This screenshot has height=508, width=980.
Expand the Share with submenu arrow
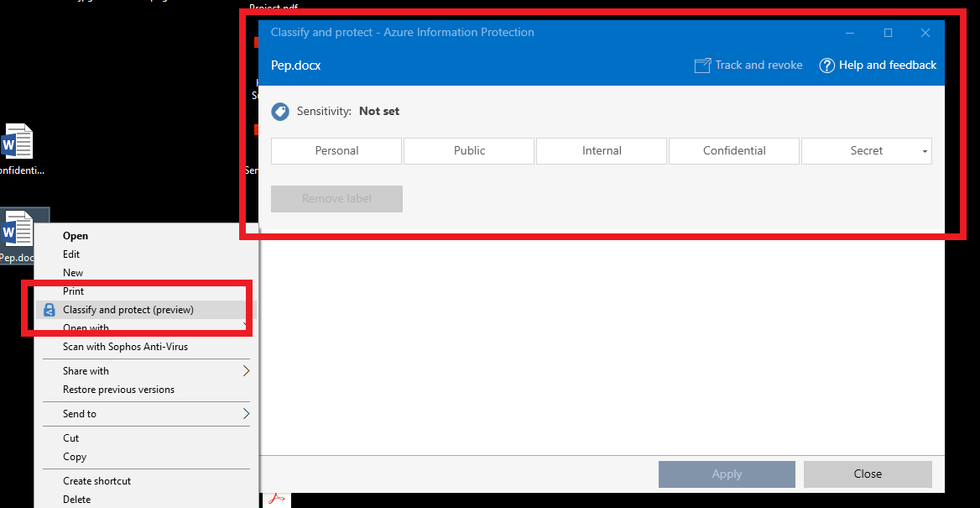point(246,371)
